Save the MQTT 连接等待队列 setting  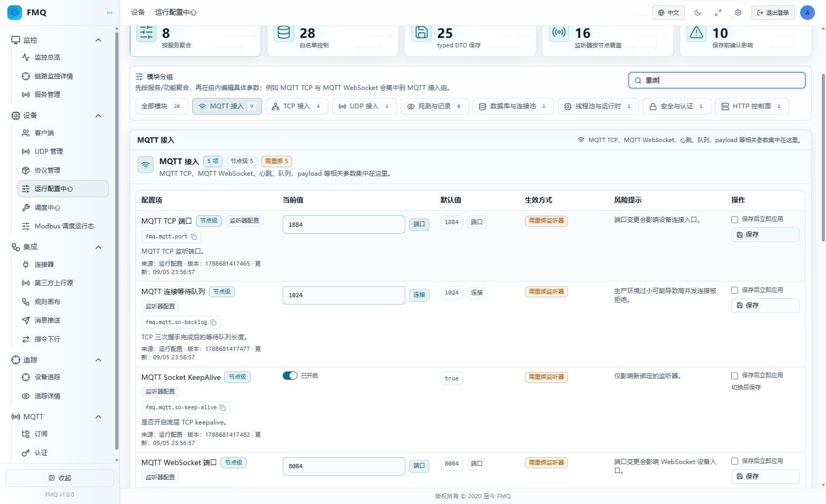point(765,306)
